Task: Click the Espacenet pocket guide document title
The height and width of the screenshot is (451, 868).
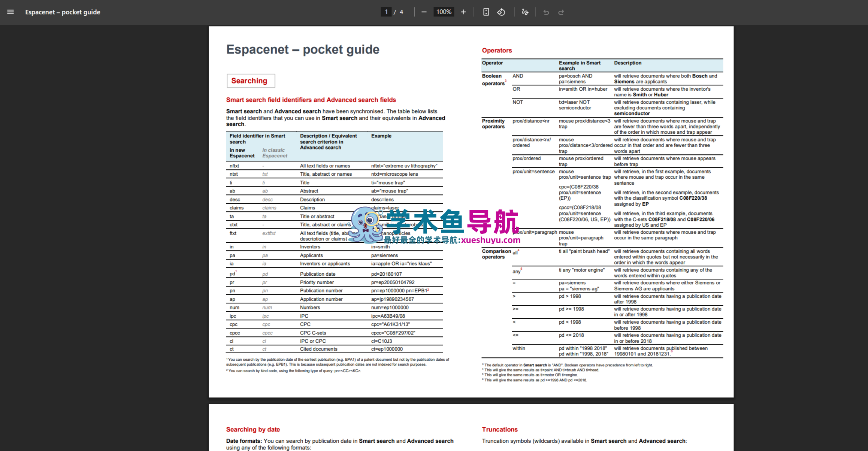Action: tap(63, 12)
